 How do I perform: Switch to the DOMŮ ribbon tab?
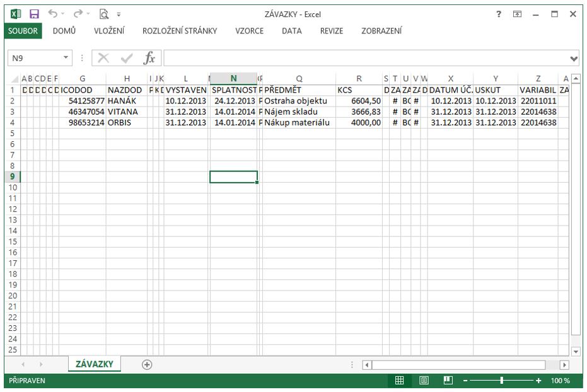(64, 31)
